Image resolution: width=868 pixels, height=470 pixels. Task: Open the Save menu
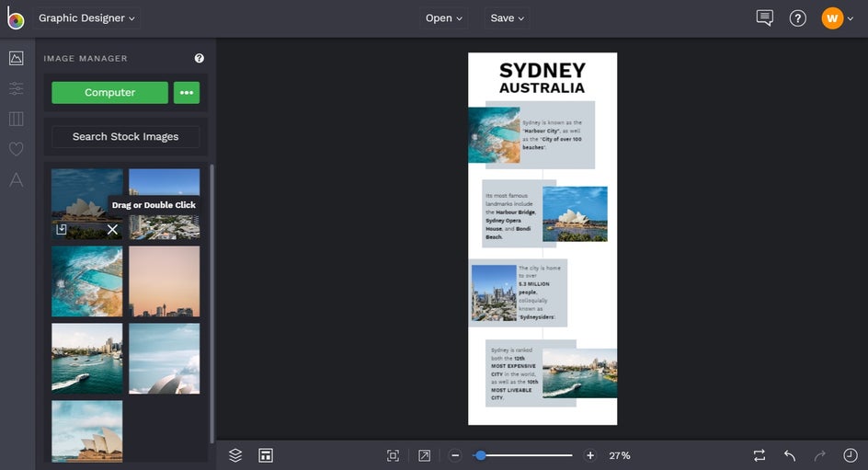[508, 18]
